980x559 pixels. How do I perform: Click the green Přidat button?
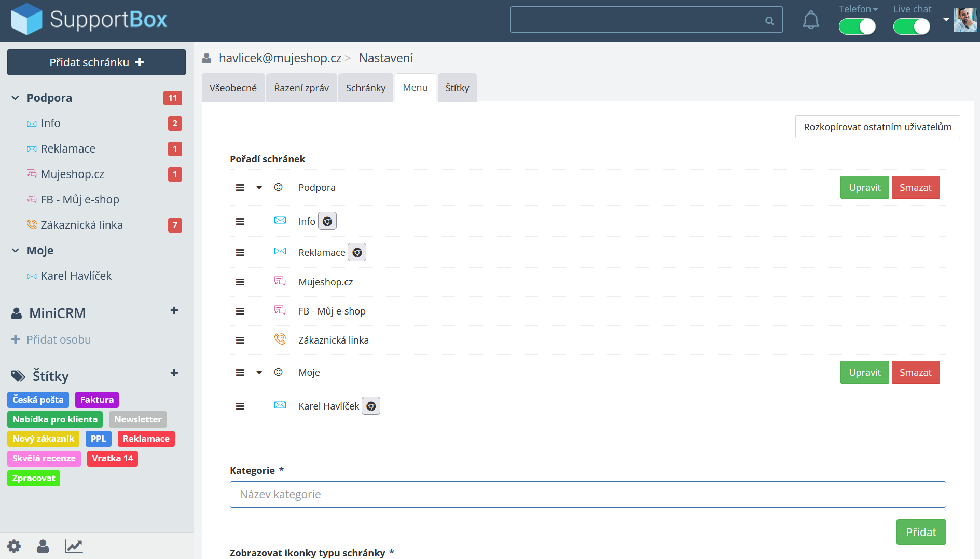(921, 532)
